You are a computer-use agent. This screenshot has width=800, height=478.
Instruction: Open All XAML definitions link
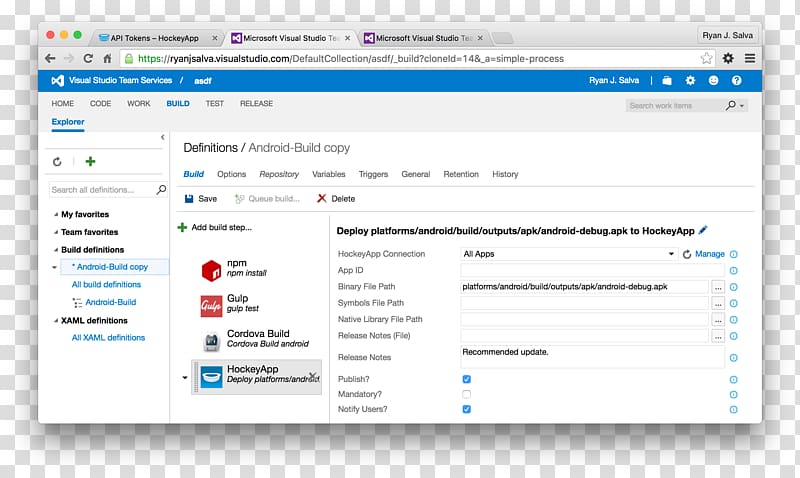pos(108,338)
